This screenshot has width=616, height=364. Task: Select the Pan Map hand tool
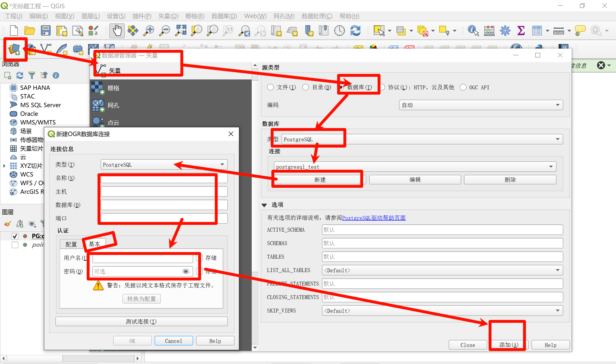point(117,31)
